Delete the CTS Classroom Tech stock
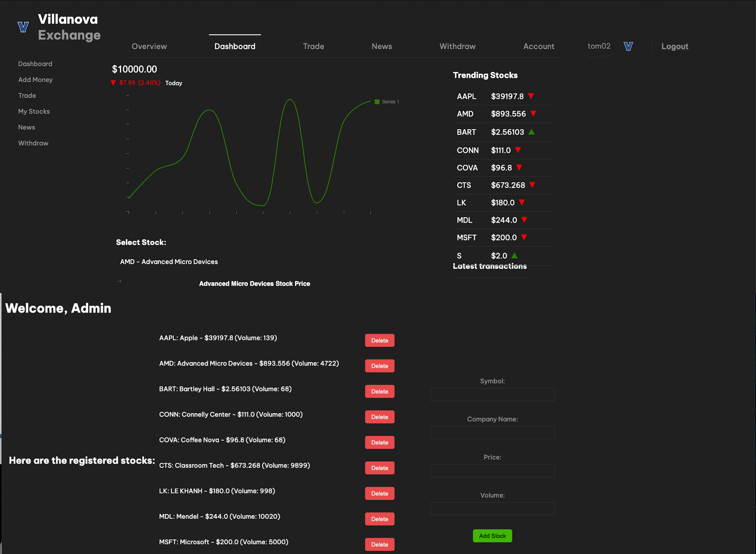This screenshot has width=756, height=554. tap(380, 468)
